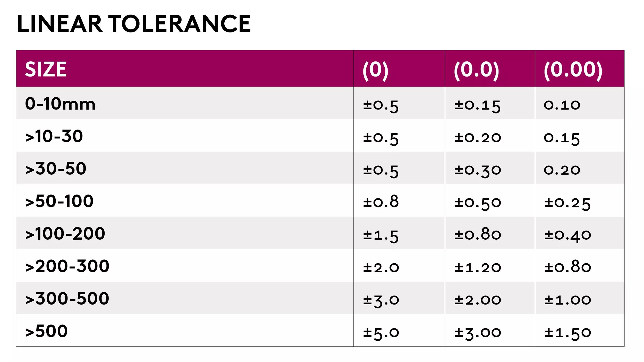Screen dimensions: 644x362
Task: Select the >30-50 size cell
Action: tap(56, 169)
